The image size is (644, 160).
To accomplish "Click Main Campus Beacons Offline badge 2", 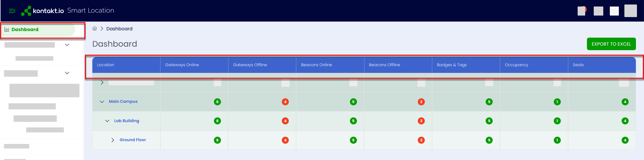I will (421, 102).
